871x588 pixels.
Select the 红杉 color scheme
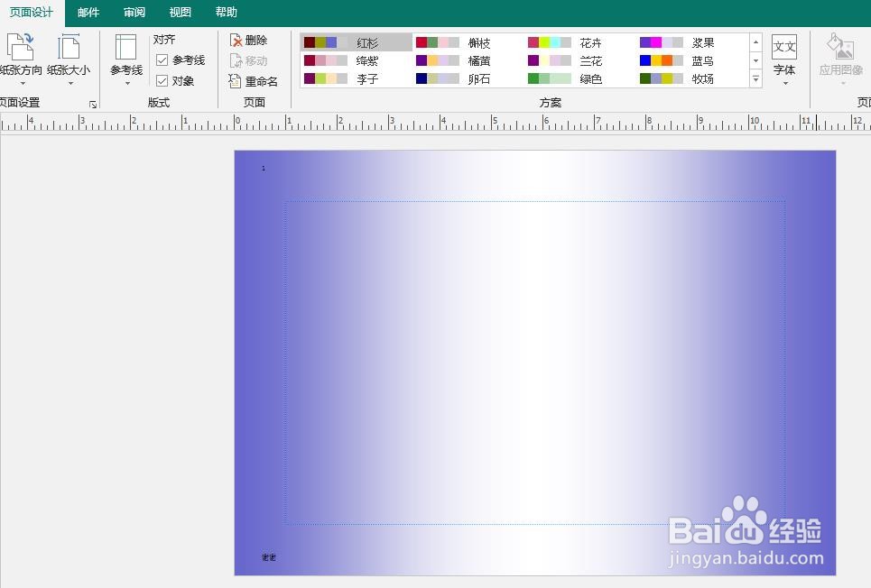[356, 42]
